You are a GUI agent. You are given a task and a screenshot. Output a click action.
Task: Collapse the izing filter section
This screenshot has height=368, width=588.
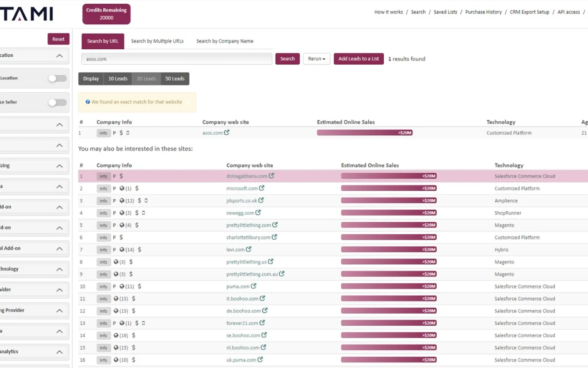coord(60,166)
